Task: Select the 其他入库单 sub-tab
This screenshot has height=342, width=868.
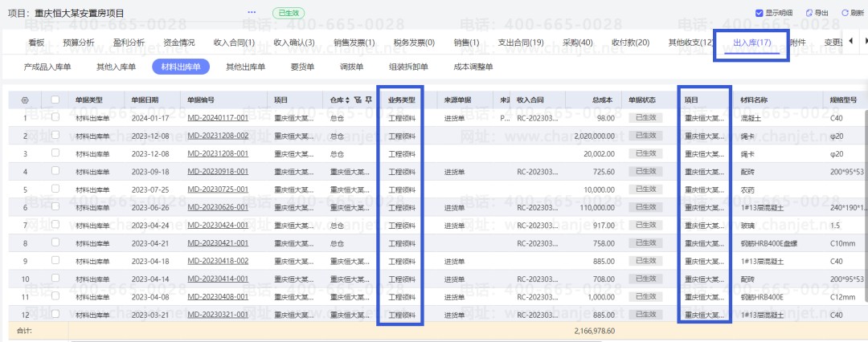Action: pos(117,67)
